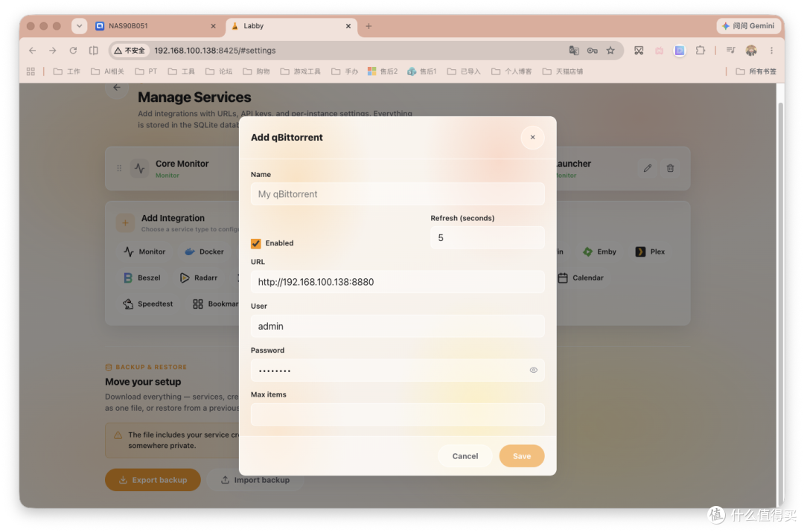Image resolution: width=804 pixels, height=532 pixels.
Task: Click Cancel in the dialog
Action: click(465, 456)
